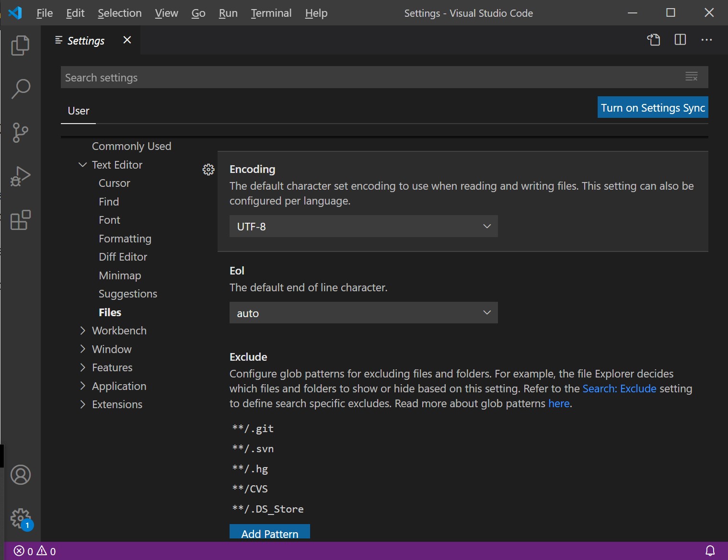728x560 pixels.
Task: Open the Explorer view
Action: (x=20, y=46)
